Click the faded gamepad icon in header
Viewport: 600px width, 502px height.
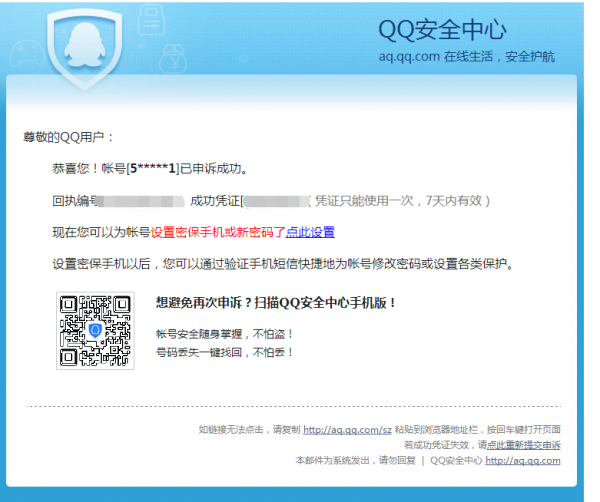pos(27,54)
